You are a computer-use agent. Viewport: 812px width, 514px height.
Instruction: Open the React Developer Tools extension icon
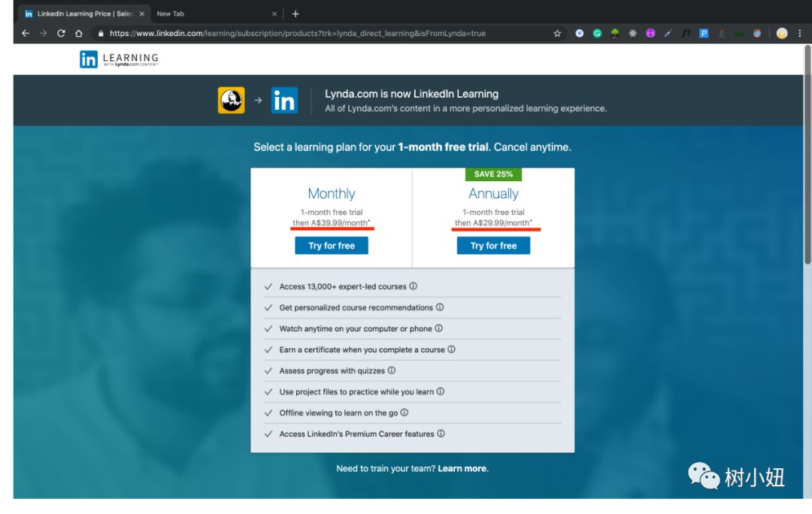coord(633,33)
